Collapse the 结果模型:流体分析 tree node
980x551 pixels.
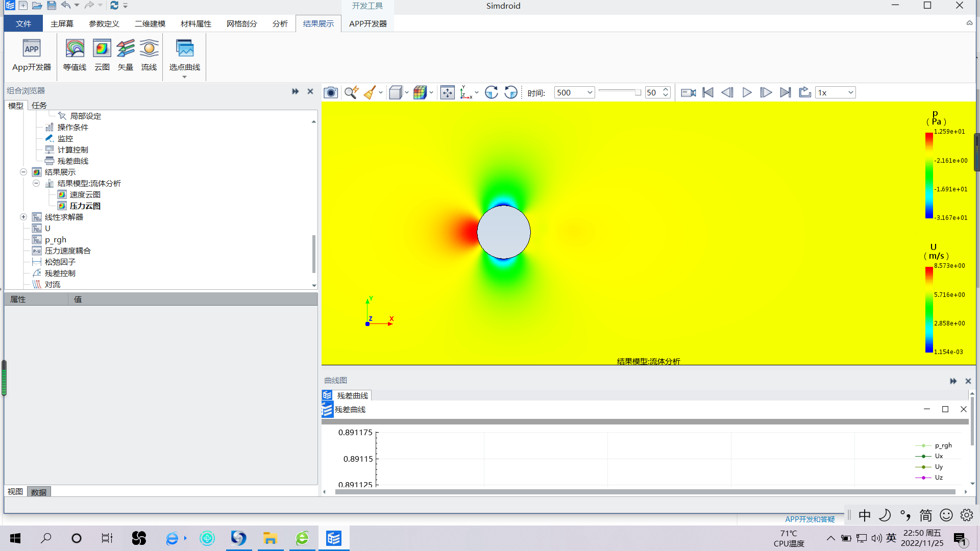point(36,183)
